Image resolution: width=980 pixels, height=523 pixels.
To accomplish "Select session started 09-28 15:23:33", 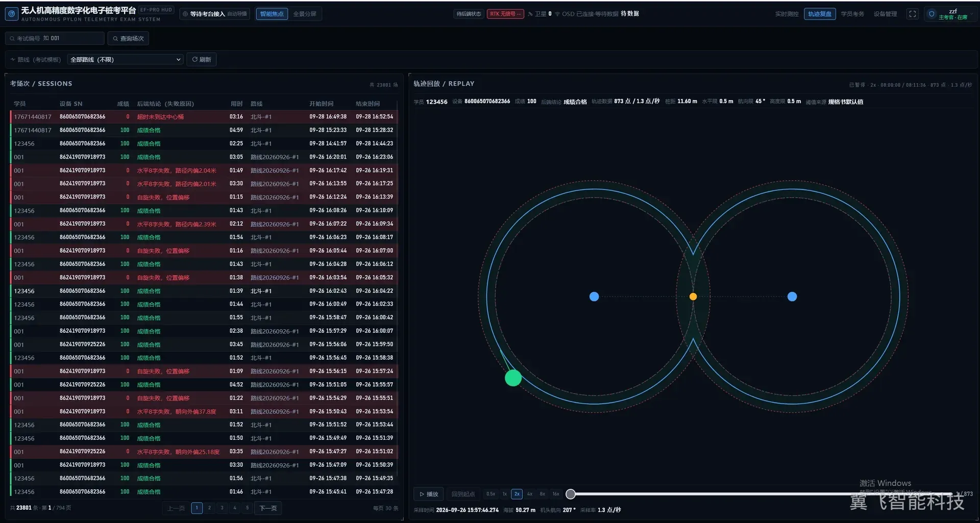I will [x=204, y=130].
